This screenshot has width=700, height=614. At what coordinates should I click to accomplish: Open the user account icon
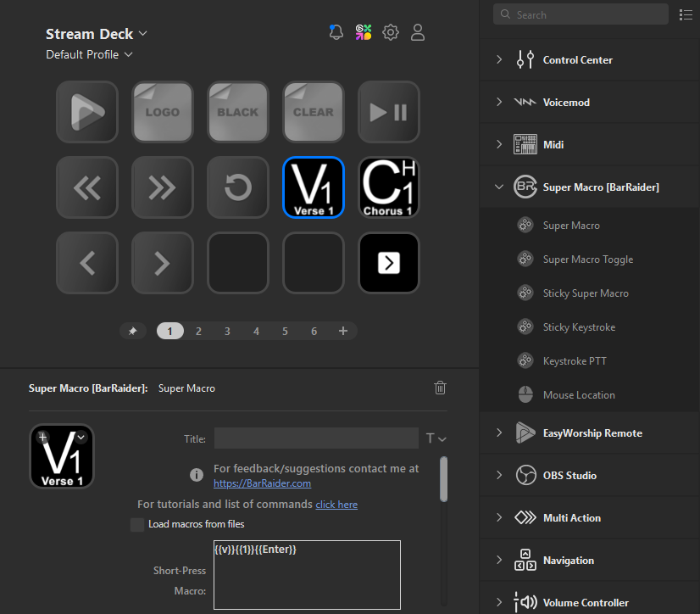418,32
